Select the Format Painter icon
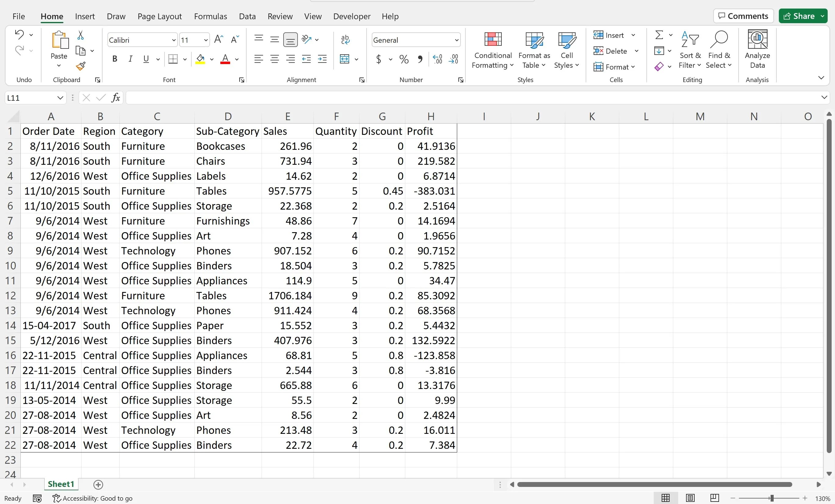835x504 pixels. tap(81, 67)
